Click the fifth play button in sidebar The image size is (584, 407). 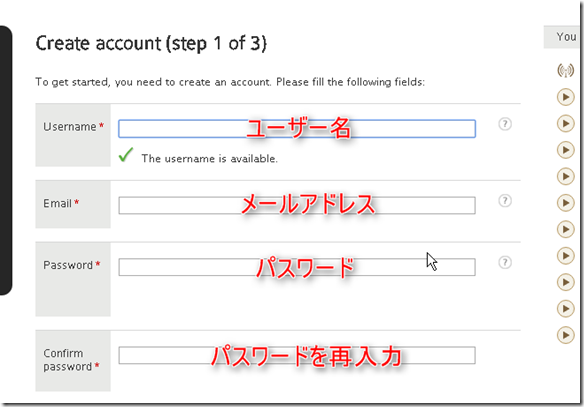(x=565, y=203)
